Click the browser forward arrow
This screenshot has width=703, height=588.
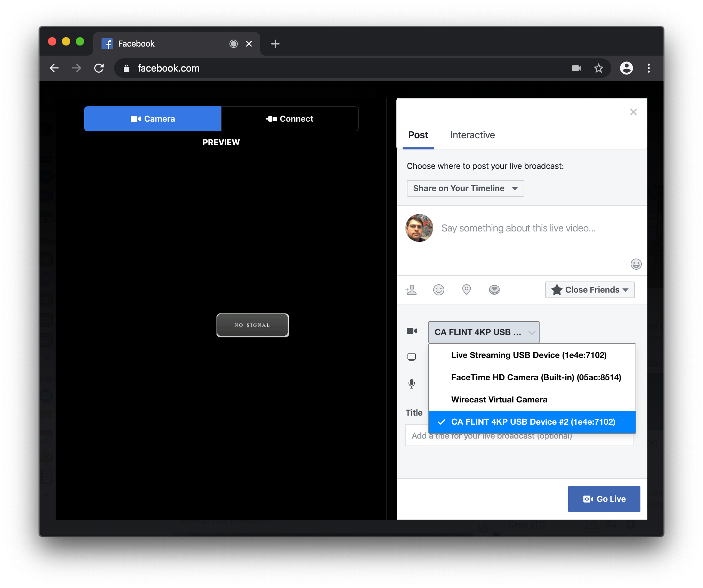[76, 68]
